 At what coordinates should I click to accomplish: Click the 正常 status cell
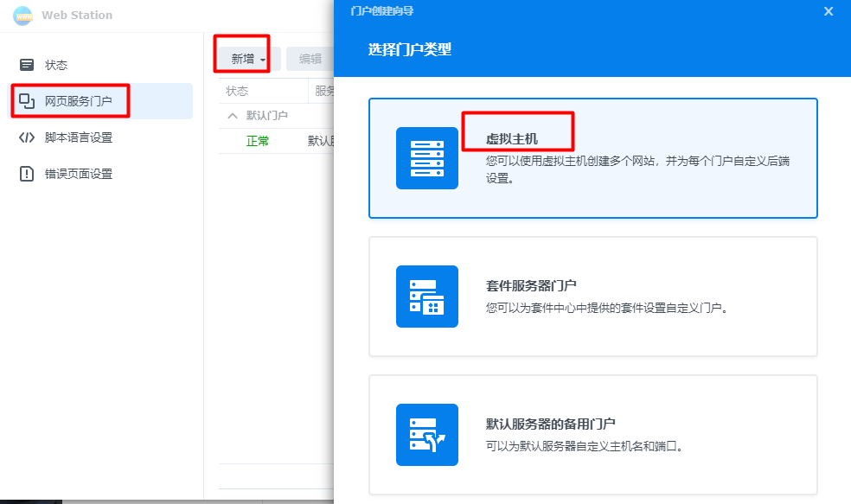tap(257, 141)
